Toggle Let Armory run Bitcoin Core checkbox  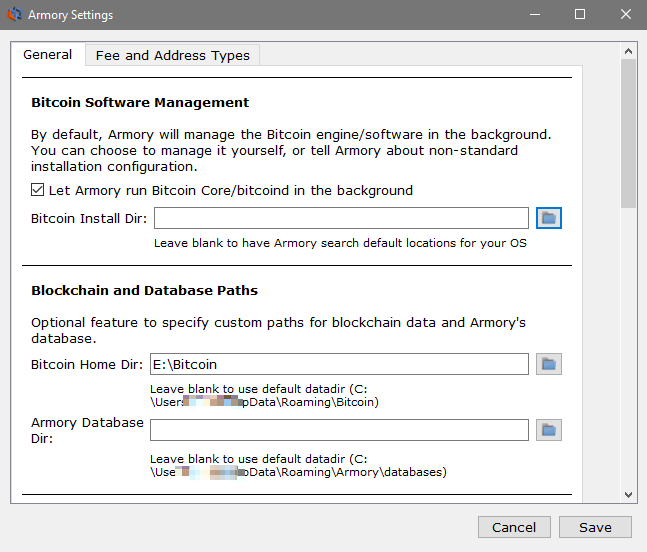click(38, 190)
